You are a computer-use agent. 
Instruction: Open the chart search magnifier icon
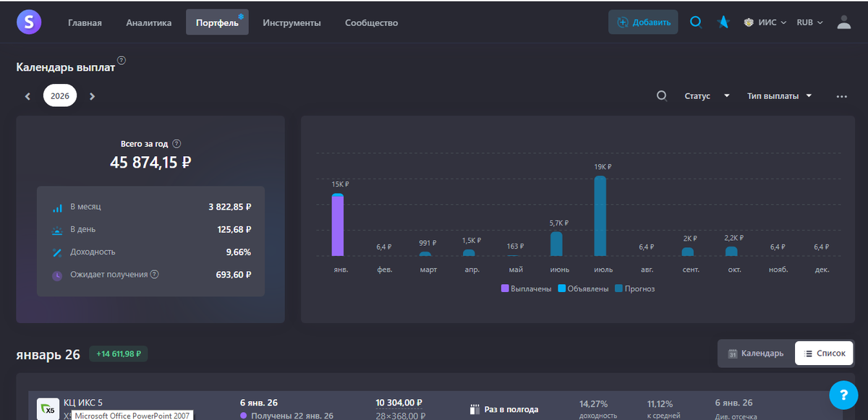click(x=662, y=96)
